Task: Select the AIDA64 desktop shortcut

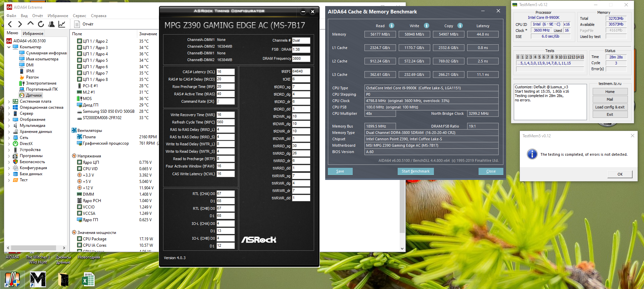Action: point(12,257)
